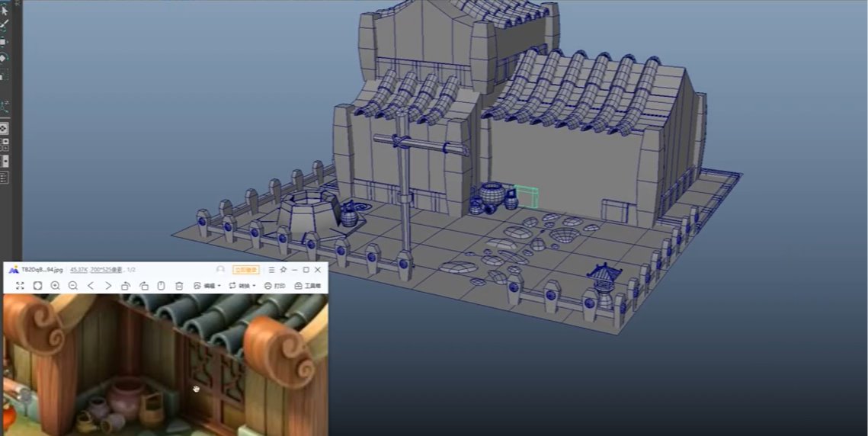Toggle fit-to-window display icon
The height and width of the screenshot is (436, 868).
pyautogui.click(x=37, y=286)
